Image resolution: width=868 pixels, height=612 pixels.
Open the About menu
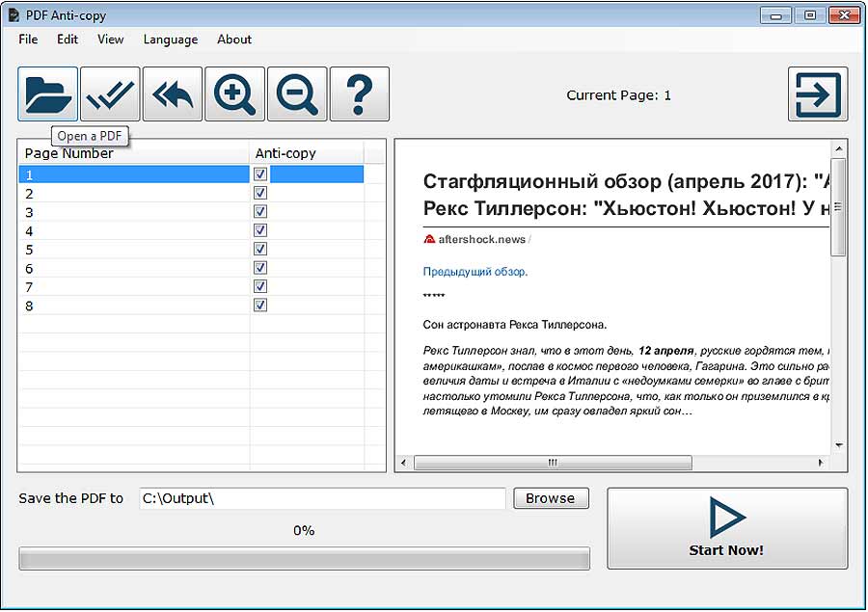coord(234,40)
